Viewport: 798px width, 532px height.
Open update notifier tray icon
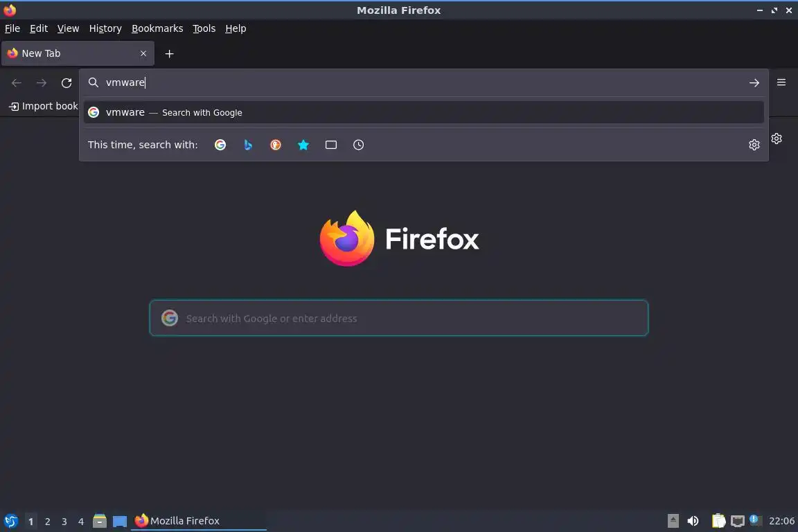coord(755,520)
